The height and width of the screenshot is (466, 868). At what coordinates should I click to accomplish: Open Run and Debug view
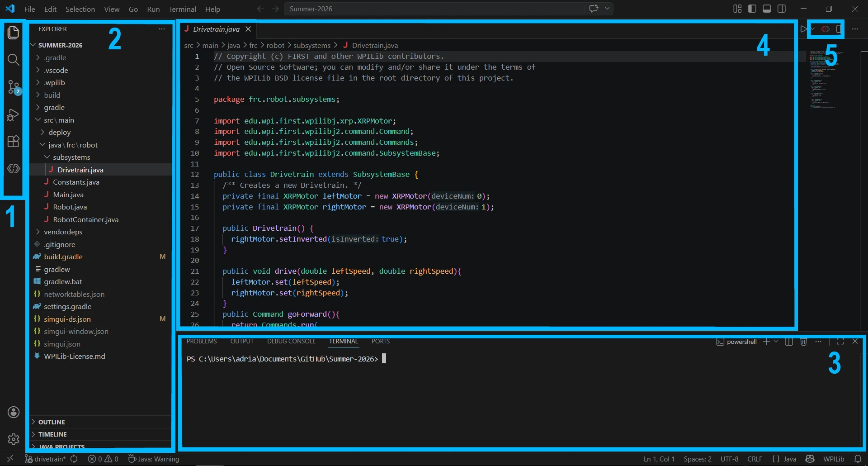pos(14,114)
